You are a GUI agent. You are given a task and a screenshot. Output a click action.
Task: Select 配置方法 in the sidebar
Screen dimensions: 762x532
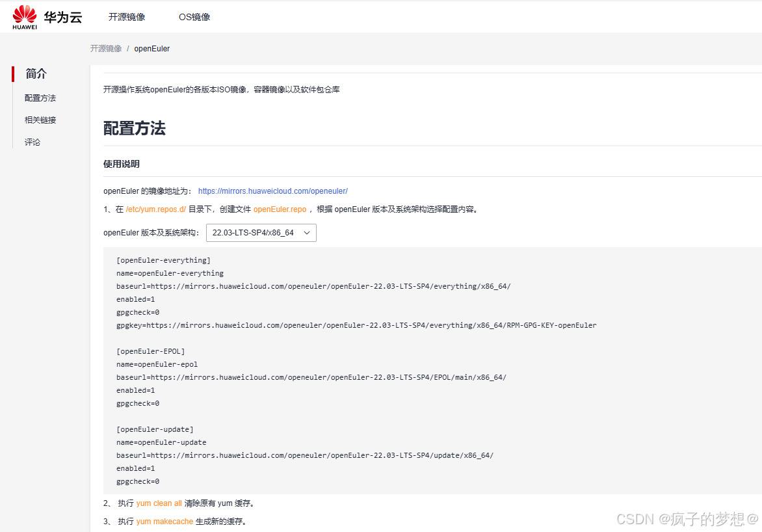pos(40,98)
